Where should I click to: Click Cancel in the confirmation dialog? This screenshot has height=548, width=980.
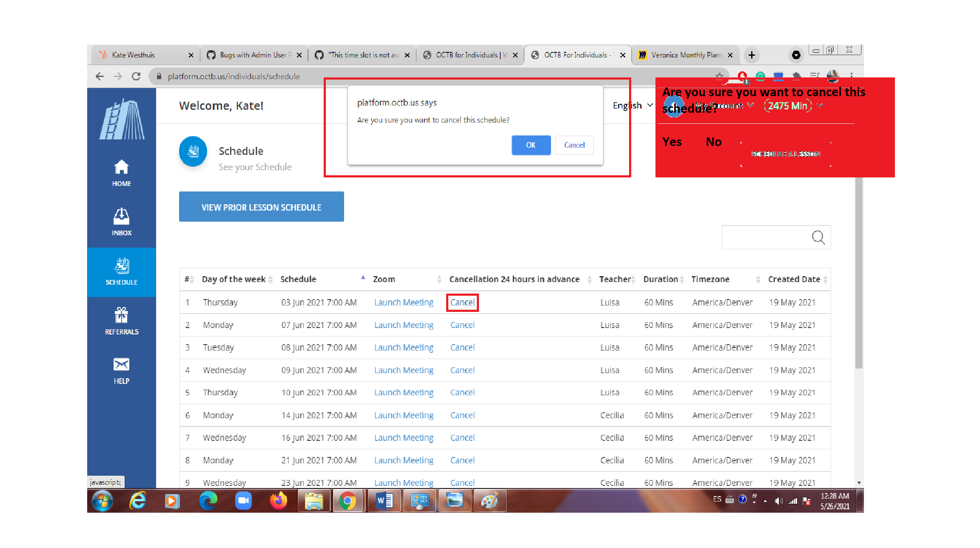574,145
